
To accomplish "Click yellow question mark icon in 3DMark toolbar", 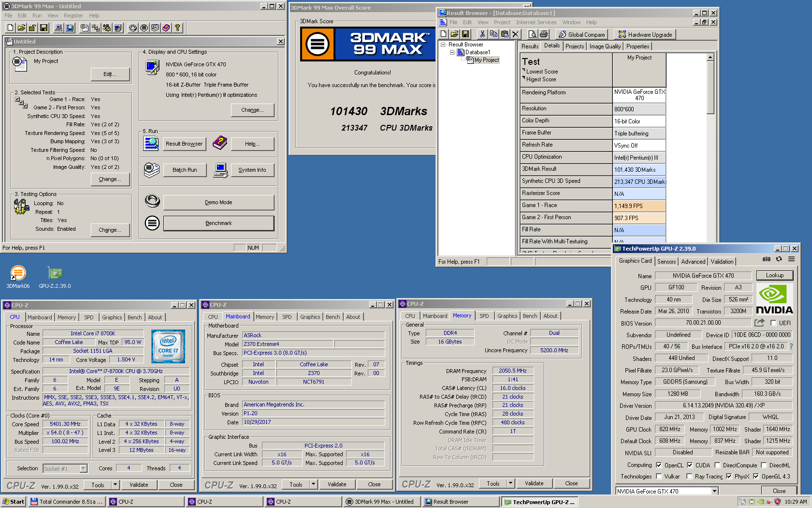I will [177, 28].
